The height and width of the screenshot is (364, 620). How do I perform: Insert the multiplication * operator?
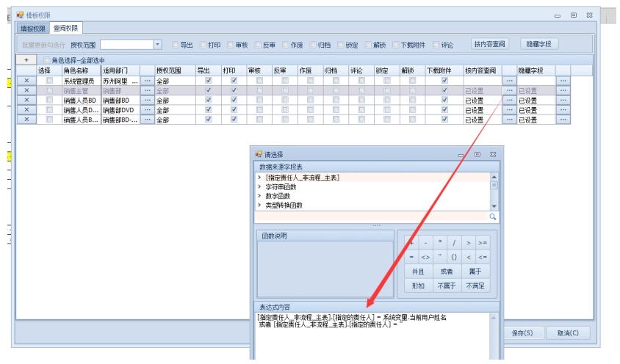440,242
